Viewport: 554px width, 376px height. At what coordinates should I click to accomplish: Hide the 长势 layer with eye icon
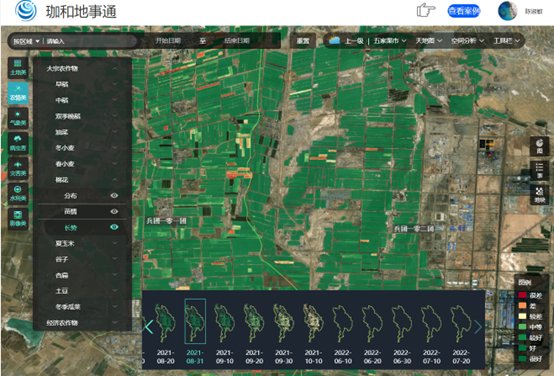114,227
